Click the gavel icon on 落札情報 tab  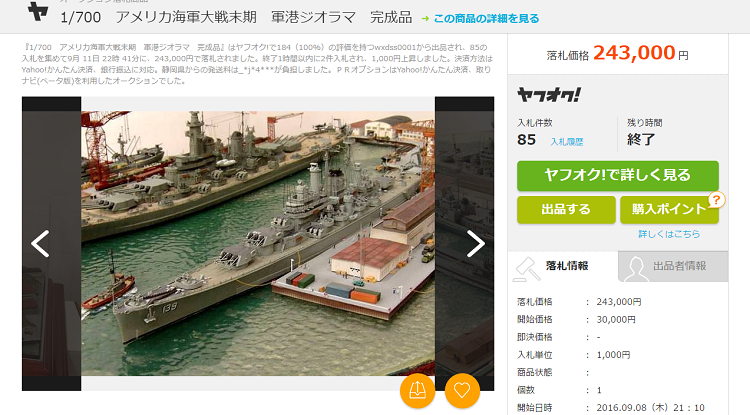click(527, 269)
